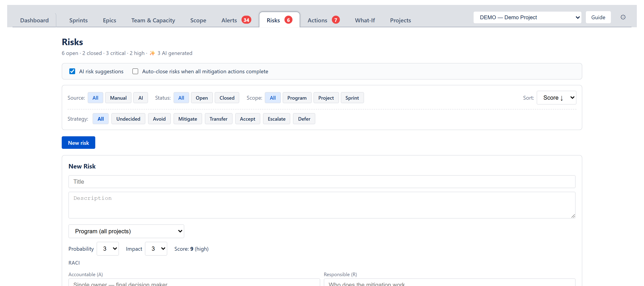Image resolution: width=644 pixels, height=286 pixels.
Task: Select the Source All filter
Action: tap(95, 98)
